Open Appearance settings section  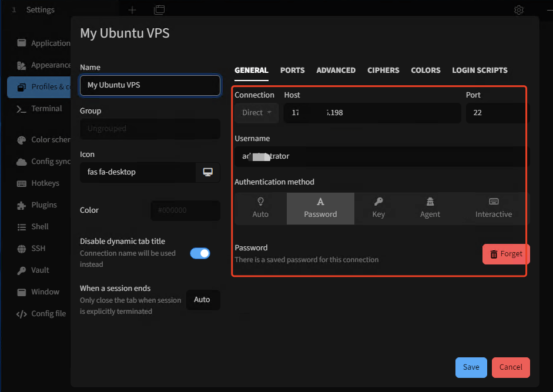coord(43,65)
